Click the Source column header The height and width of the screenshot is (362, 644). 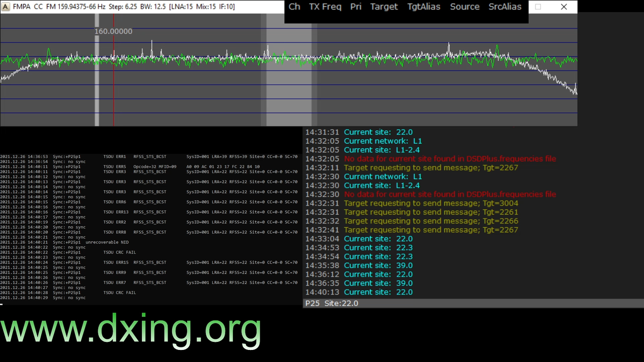[464, 7]
